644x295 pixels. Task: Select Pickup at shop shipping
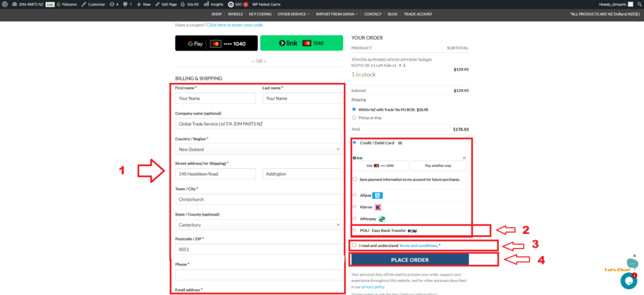point(354,118)
